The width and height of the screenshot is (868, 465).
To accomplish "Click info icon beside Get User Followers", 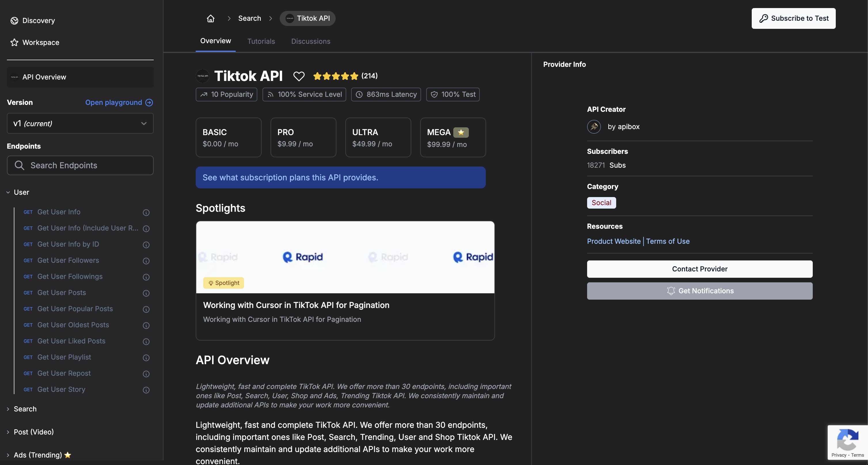I will (x=146, y=261).
